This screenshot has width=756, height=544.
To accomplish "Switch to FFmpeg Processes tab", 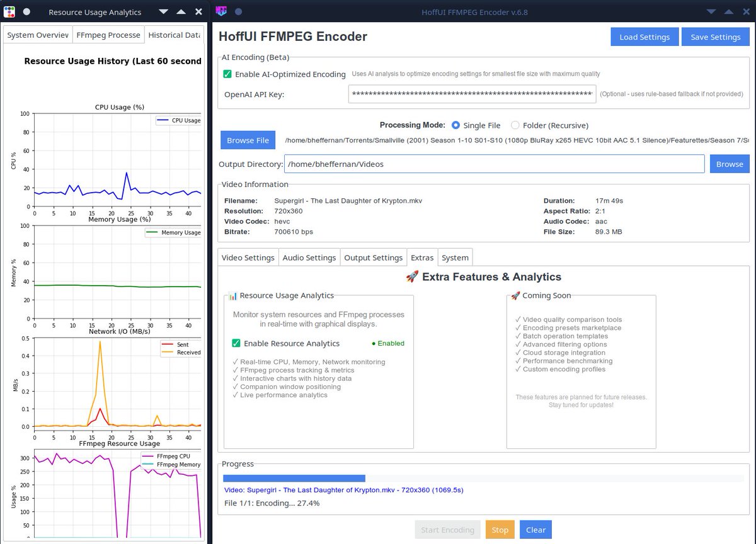I will pos(108,35).
